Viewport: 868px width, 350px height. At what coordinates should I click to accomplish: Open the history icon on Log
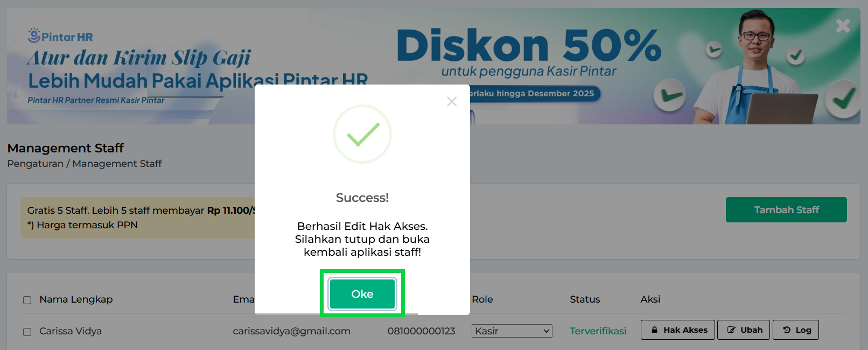787,330
